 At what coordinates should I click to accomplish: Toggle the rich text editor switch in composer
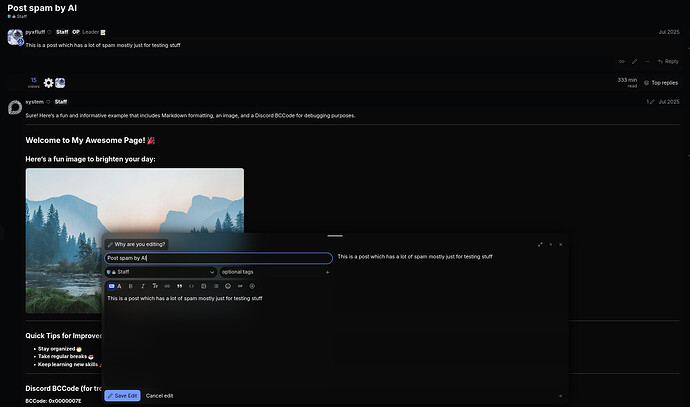(x=111, y=286)
